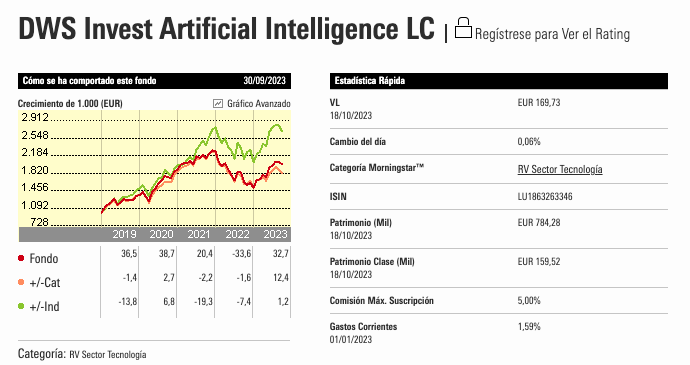Click the red Fondo legend dot
Image resolution: width=690 pixels, height=365 pixels.
(21, 258)
